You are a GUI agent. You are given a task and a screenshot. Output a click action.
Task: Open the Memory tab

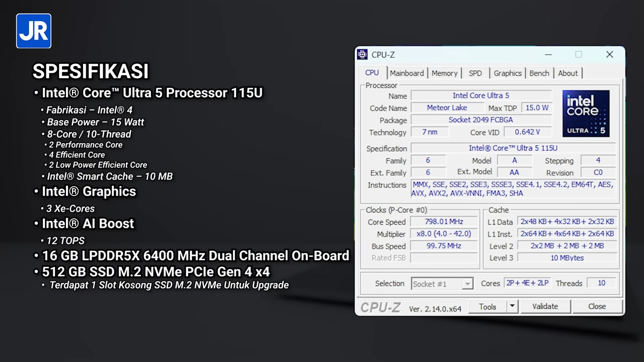tap(444, 73)
